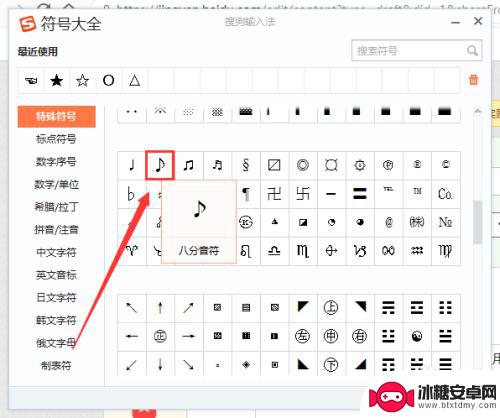Viewport: 500px width, 418px height.
Task: Close the 符号大全 window
Action: point(478,21)
